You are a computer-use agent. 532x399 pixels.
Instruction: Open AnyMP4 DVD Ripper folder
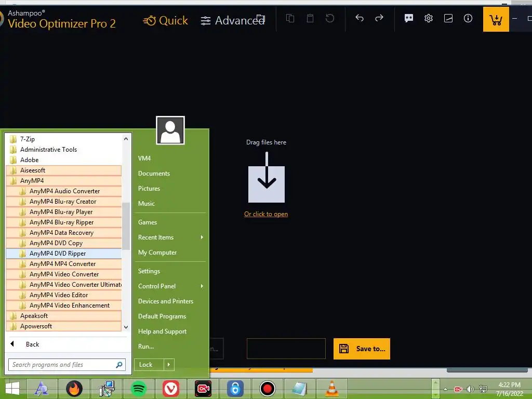point(64,254)
